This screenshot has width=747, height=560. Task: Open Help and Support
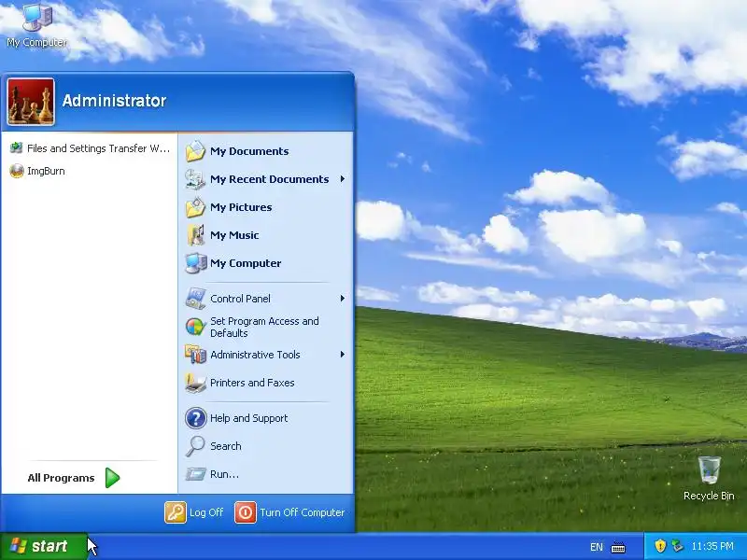[x=266, y=418]
